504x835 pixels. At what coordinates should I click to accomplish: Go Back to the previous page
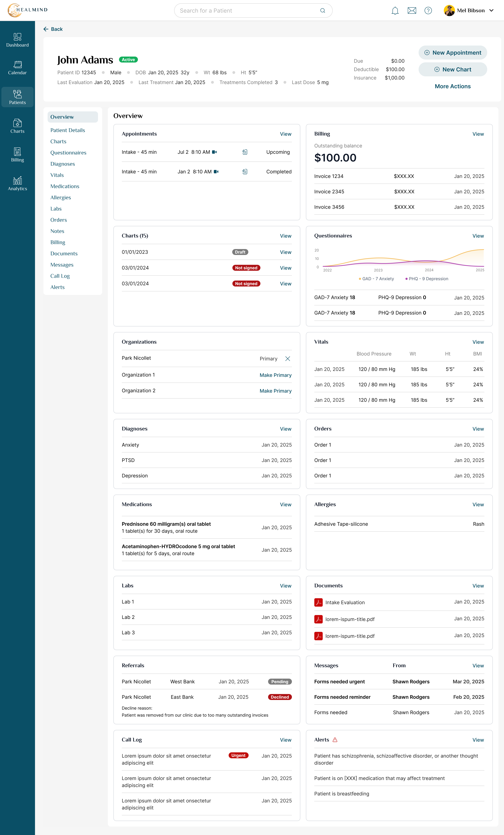[53, 29]
